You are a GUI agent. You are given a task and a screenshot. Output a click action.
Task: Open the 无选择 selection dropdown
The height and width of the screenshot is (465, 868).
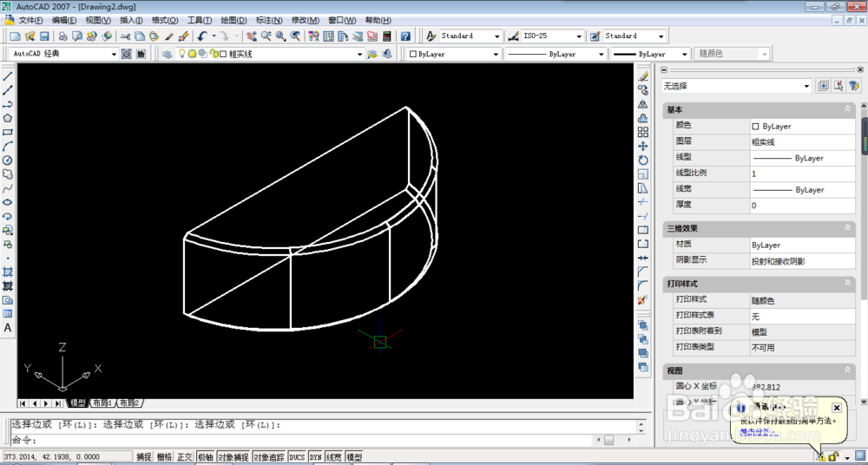[x=806, y=86]
